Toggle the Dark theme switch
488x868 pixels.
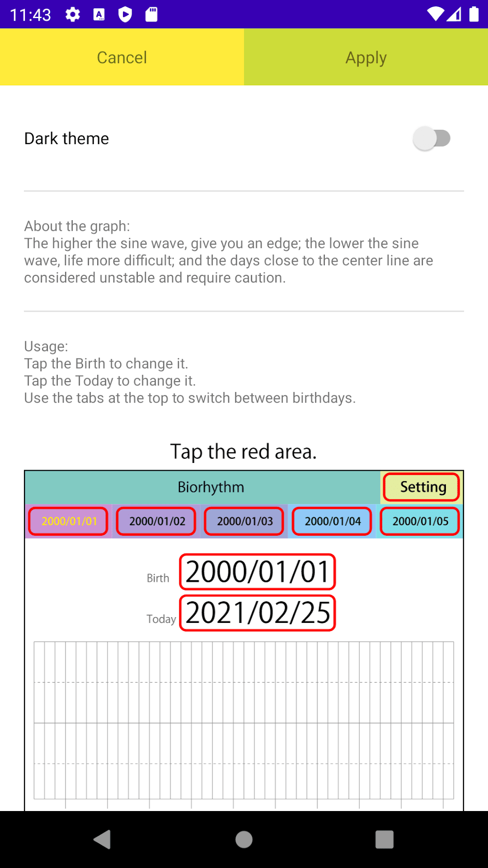(x=432, y=138)
